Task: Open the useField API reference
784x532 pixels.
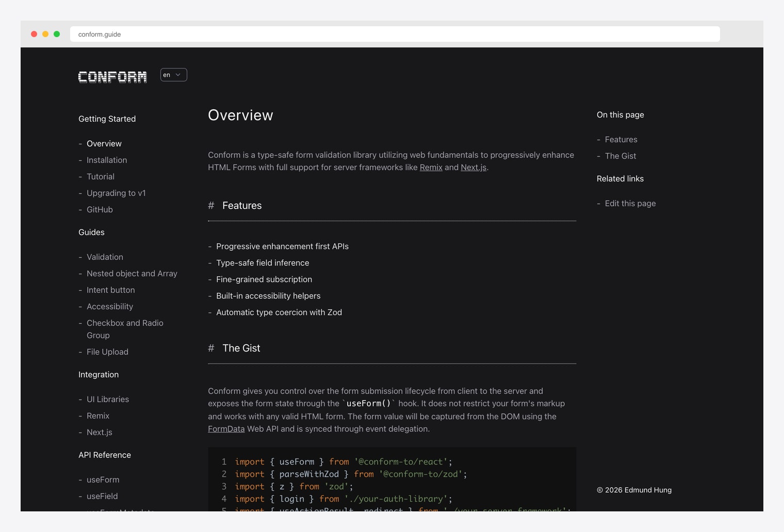Action: point(102,496)
